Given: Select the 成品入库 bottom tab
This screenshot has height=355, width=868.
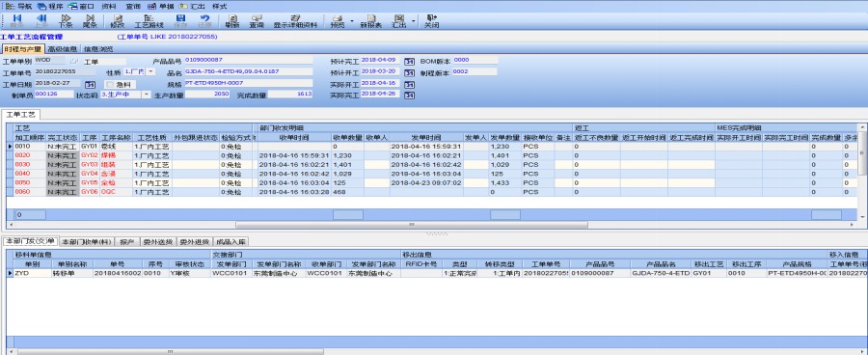Looking at the screenshot, I should pyautogui.click(x=231, y=242).
